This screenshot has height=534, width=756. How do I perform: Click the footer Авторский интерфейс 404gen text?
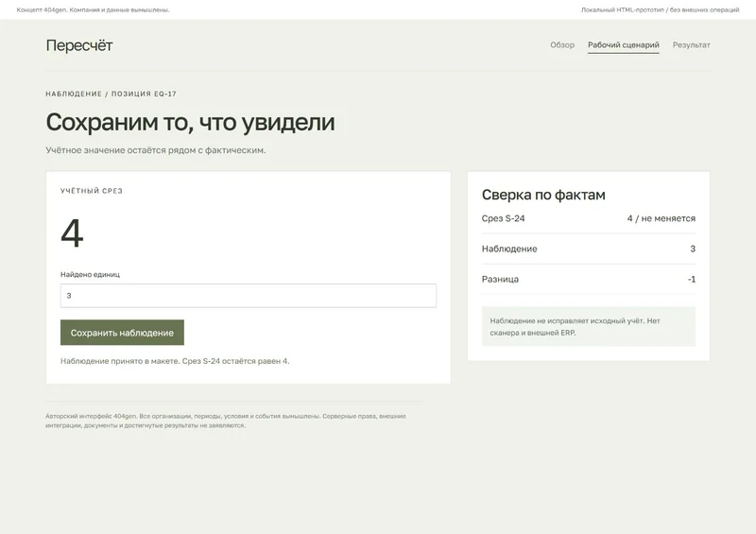point(226,421)
